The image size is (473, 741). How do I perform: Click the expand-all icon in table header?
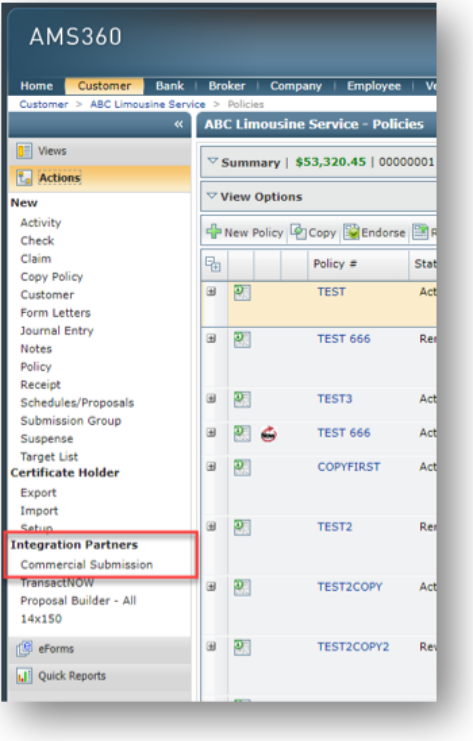point(213,264)
